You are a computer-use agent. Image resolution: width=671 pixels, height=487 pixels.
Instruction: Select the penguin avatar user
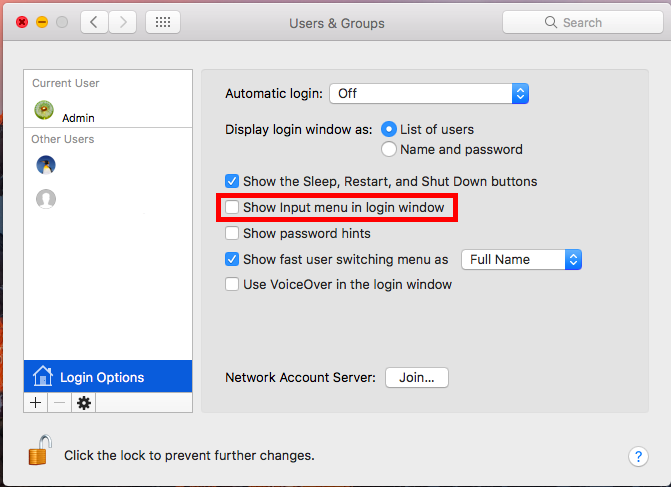[45, 165]
